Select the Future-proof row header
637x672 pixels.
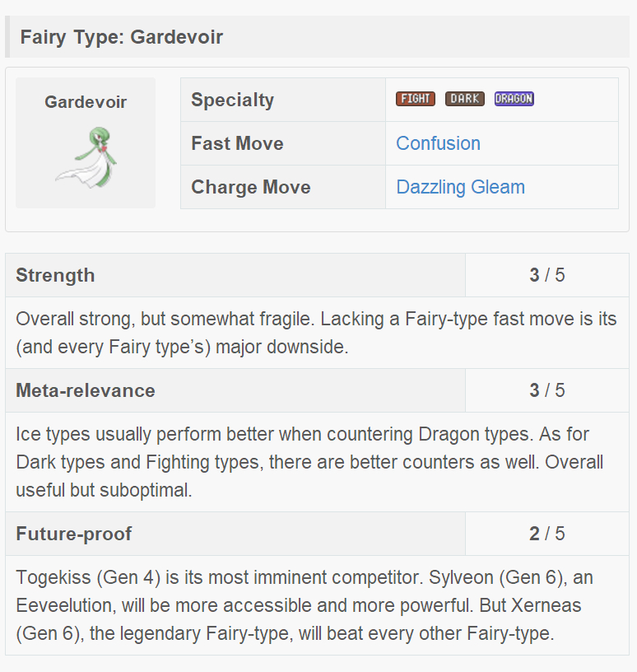(x=74, y=534)
